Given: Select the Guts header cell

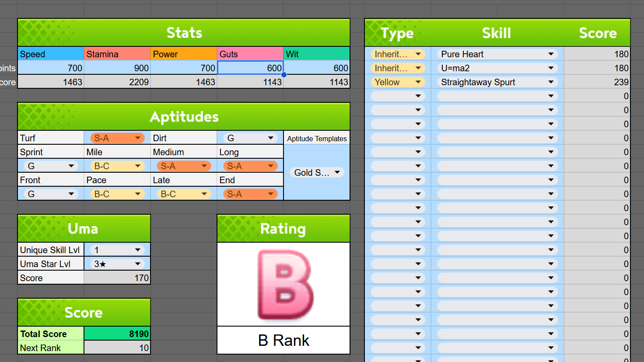Looking at the screenshot, I should [250, 54].
